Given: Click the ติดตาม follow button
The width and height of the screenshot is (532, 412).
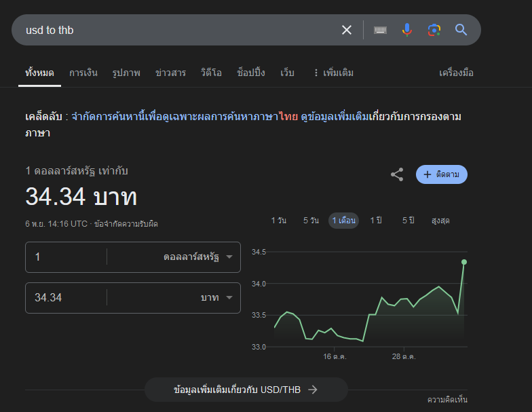Looking at the screenshot, I should click(x=441, y=174).
